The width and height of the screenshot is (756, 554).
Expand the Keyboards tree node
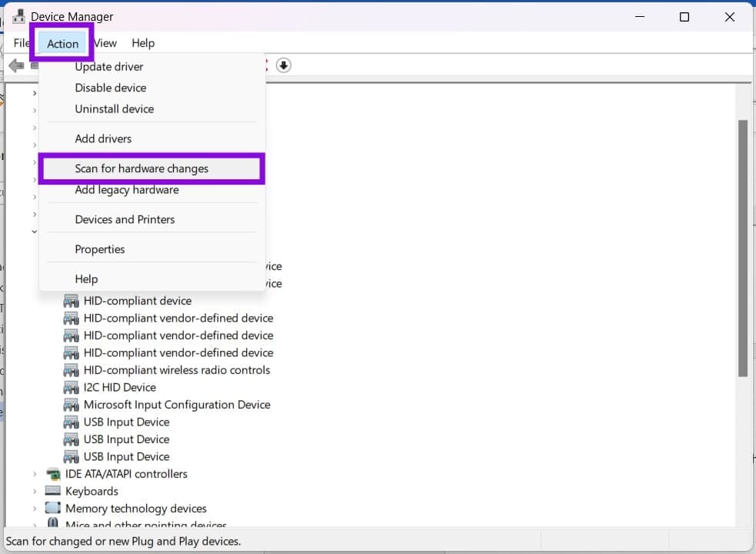[x=35, y=492]
